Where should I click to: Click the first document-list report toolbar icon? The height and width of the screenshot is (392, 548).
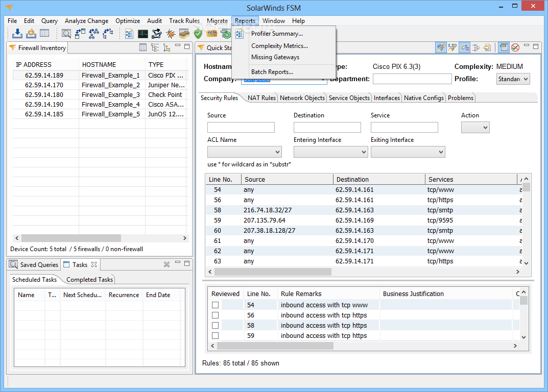[x=129, y=34]
